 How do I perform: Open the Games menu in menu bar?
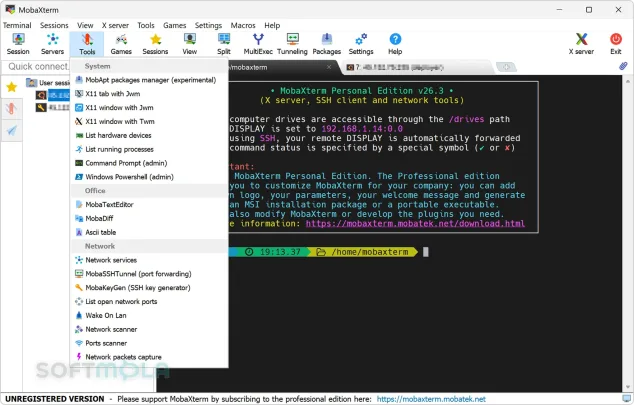tap(175, 25)
